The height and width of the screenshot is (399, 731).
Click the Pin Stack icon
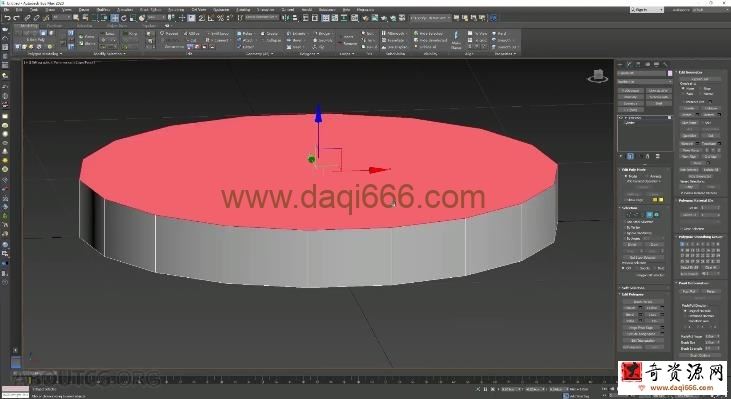coord(621,157)
